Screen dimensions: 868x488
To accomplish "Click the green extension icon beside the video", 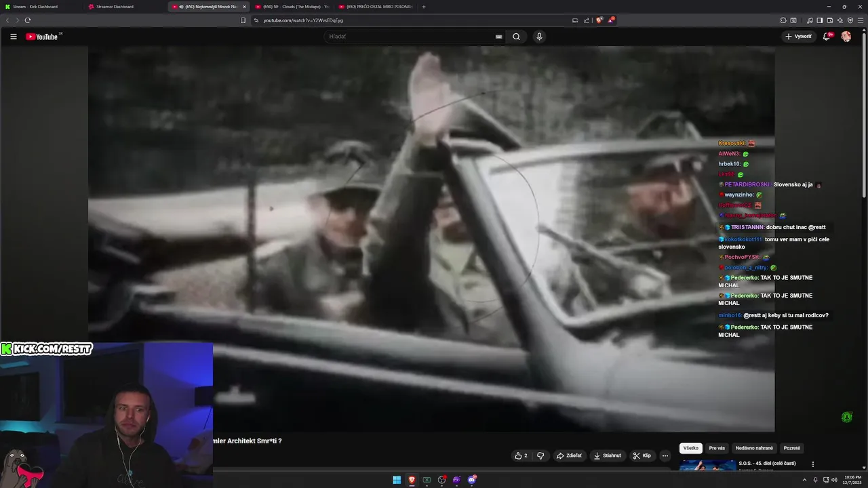I will (846, 418).
